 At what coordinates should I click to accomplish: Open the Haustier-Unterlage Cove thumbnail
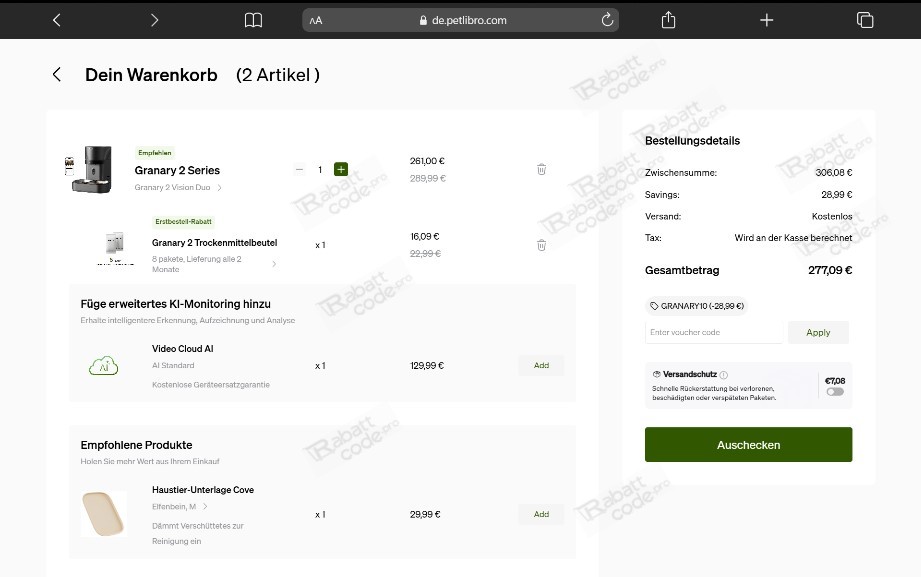(103, 514)
